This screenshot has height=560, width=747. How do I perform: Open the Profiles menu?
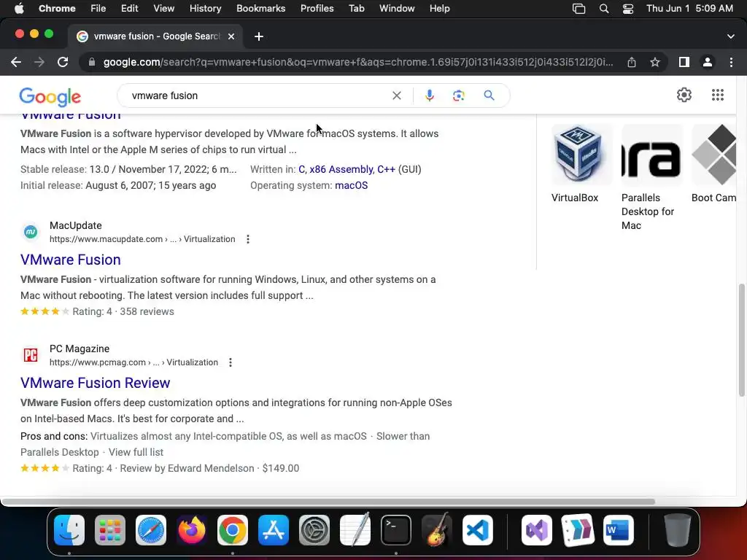317,9
